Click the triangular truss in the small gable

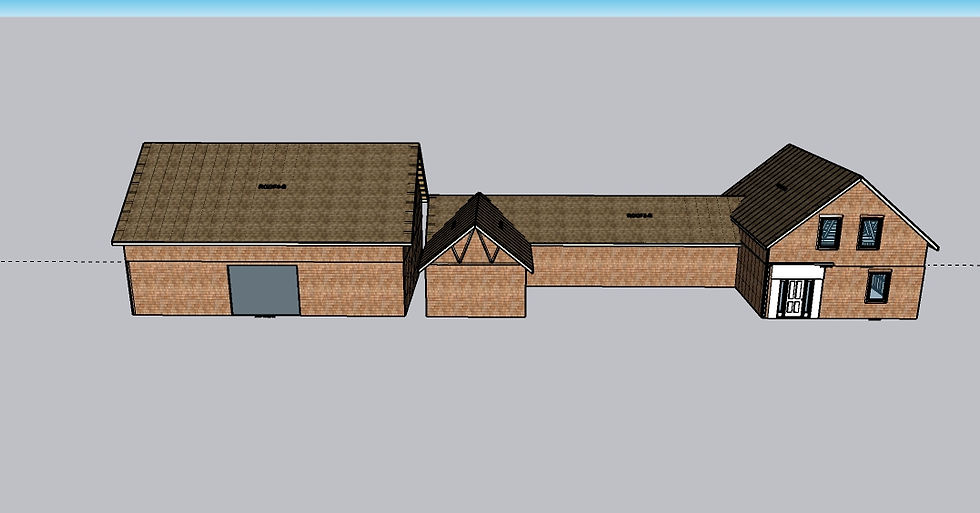475,249
